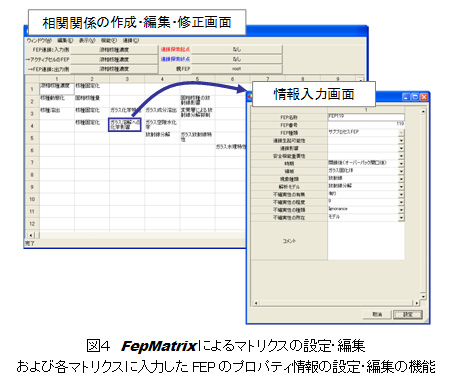Click the FEP連鎖:入力側 value bar
This screenshot has height=382, width=454.
(114, 50)
